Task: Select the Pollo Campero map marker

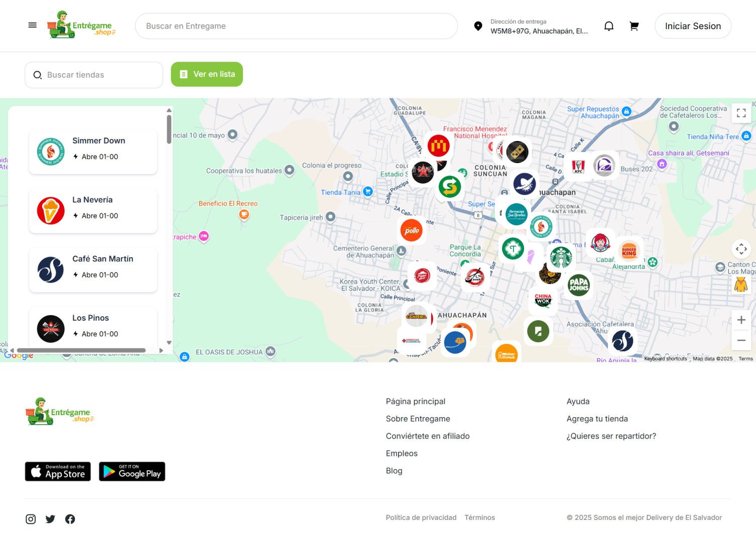Action: (416, 316)
